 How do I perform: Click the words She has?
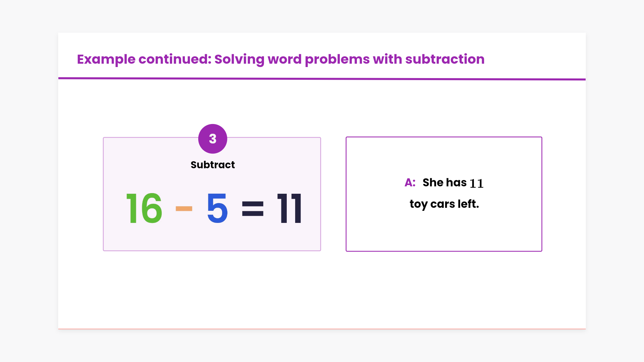click(x=444, y=183)
